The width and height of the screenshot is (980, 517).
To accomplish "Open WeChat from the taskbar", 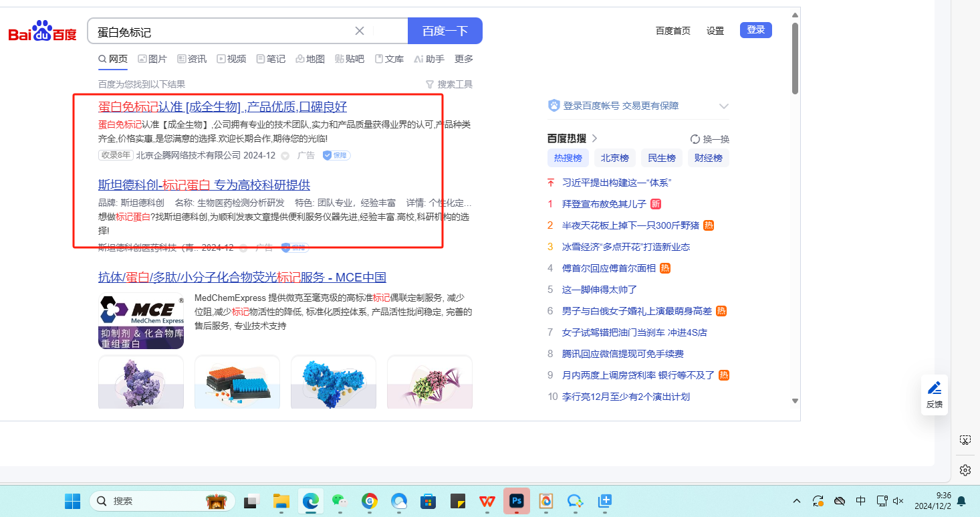I will tap(340, 500).
